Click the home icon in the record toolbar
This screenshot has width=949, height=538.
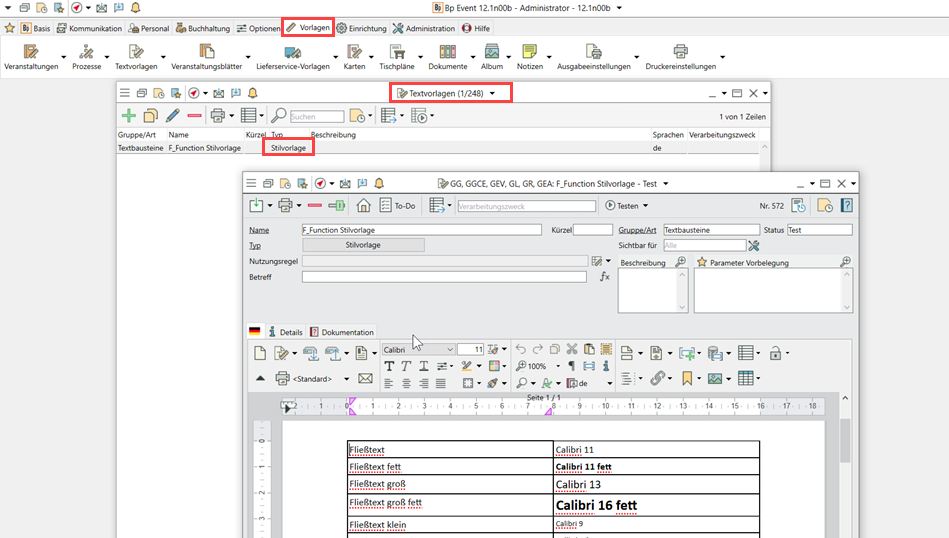click(363, 205)
